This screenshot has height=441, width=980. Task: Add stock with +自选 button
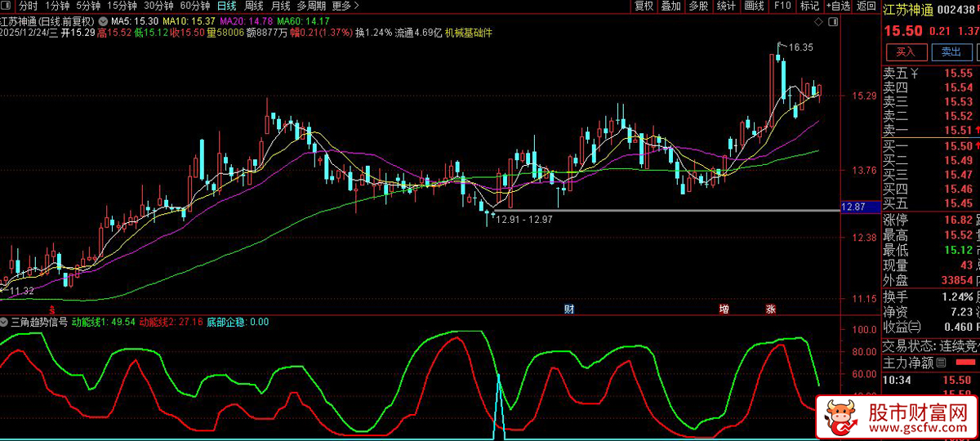click(839, 6)
